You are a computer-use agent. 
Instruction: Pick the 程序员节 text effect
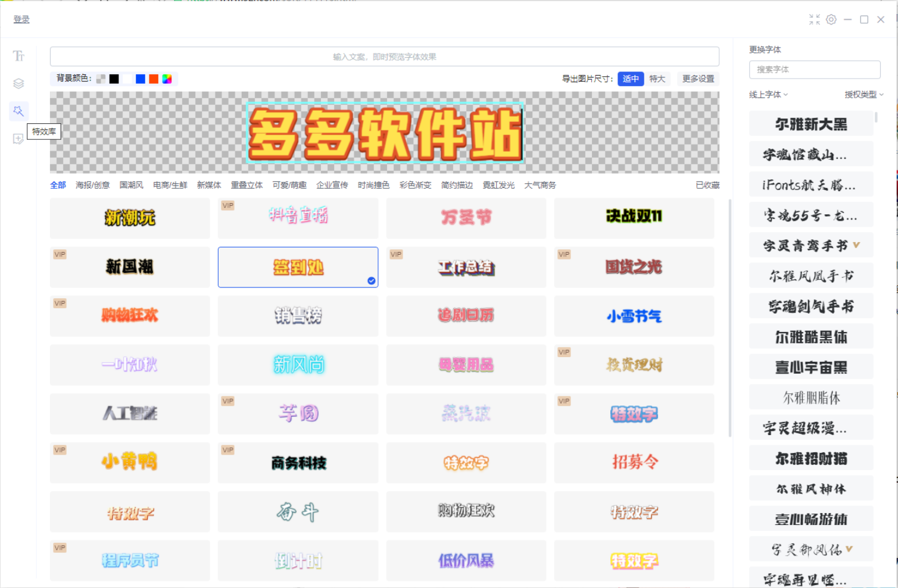130,561
